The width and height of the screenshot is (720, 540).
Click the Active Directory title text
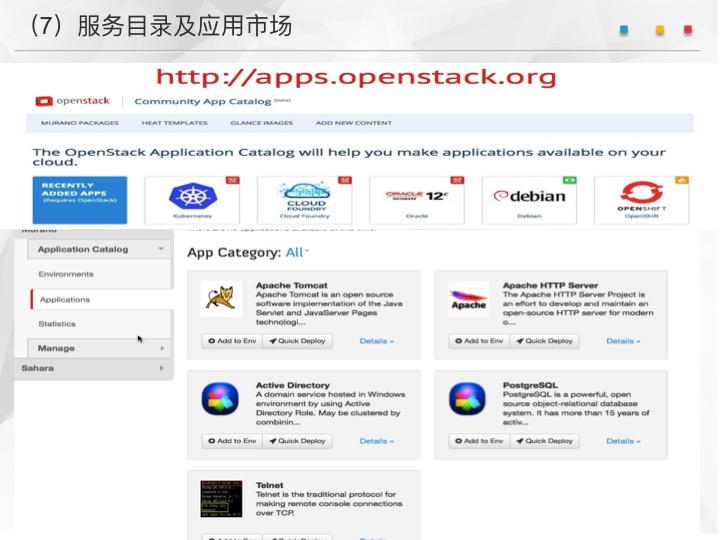click(x=292, y=385)
